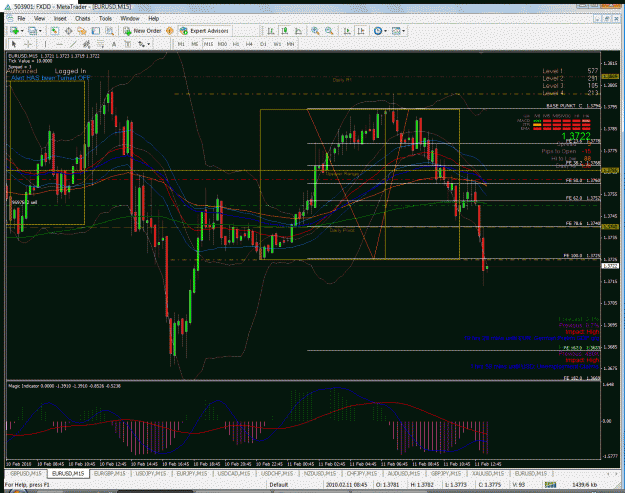Image resolution: width=625 pixels, height=493 pixels.
Task: Show the Navigator panel
Action: (82, 31)
